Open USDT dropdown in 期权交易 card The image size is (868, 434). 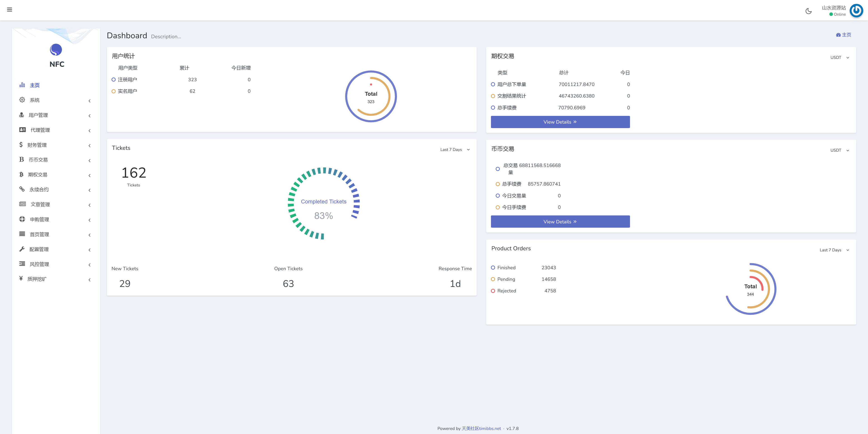[x=839, y=57]
